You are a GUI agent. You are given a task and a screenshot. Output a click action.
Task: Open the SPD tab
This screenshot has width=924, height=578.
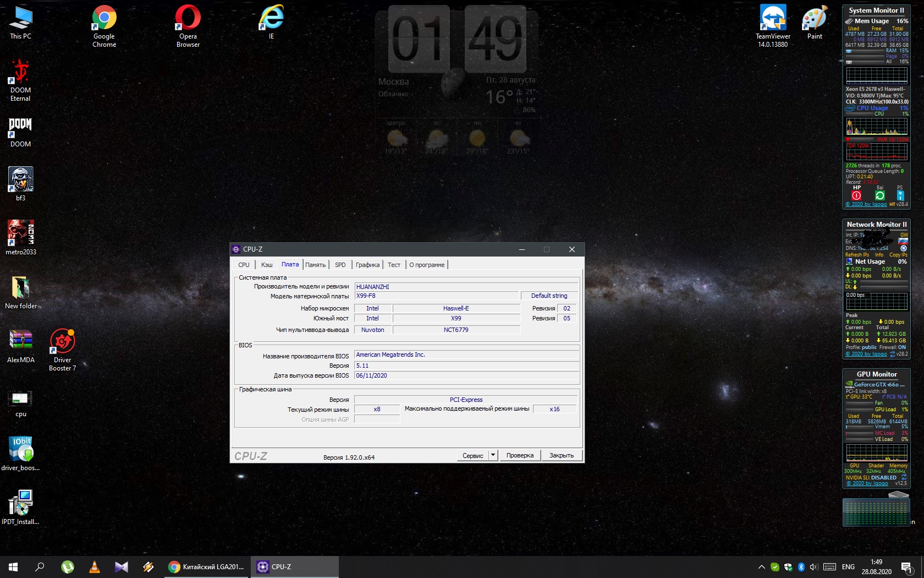pos(340,265)
